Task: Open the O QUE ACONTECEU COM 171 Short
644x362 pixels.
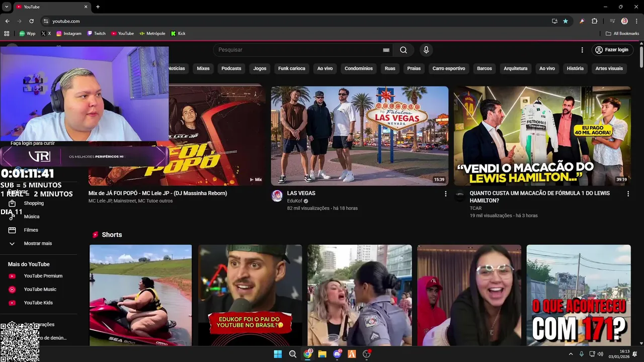Action: [579, 295]
